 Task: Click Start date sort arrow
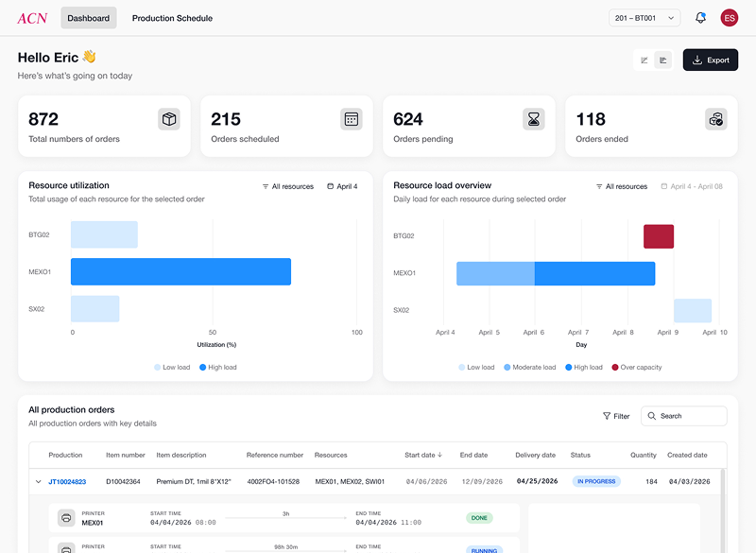[x=439, y=455]
